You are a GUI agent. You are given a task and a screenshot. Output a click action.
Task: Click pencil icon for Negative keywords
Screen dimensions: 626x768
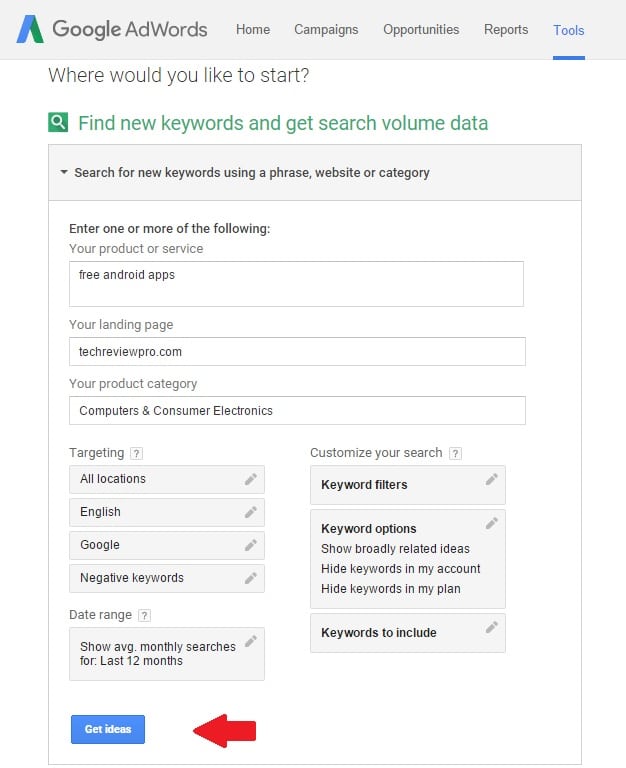click(251, 578)
